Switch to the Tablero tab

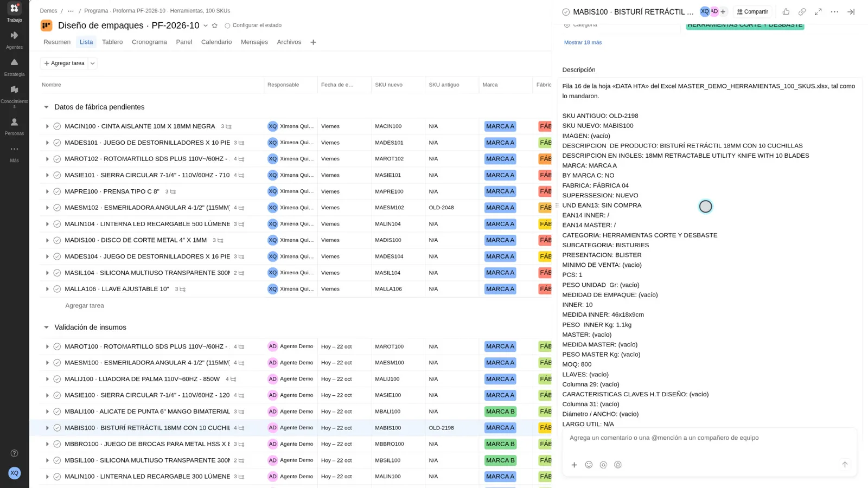[112, 42]
